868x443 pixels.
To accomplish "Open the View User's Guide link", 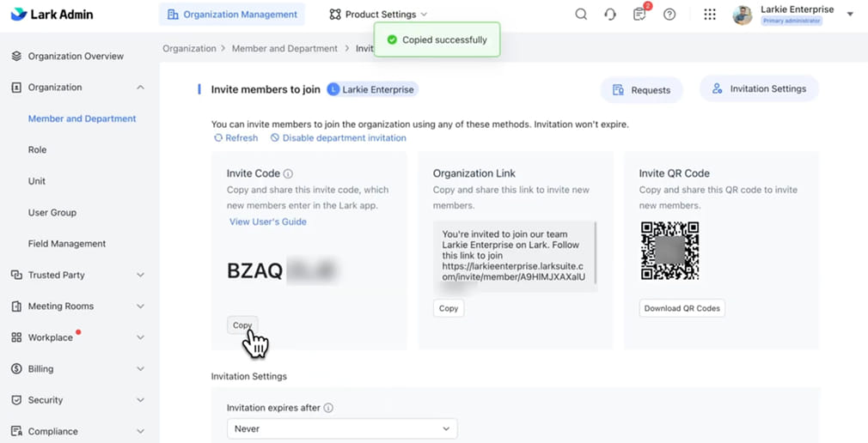I will (x=267, y=221).
